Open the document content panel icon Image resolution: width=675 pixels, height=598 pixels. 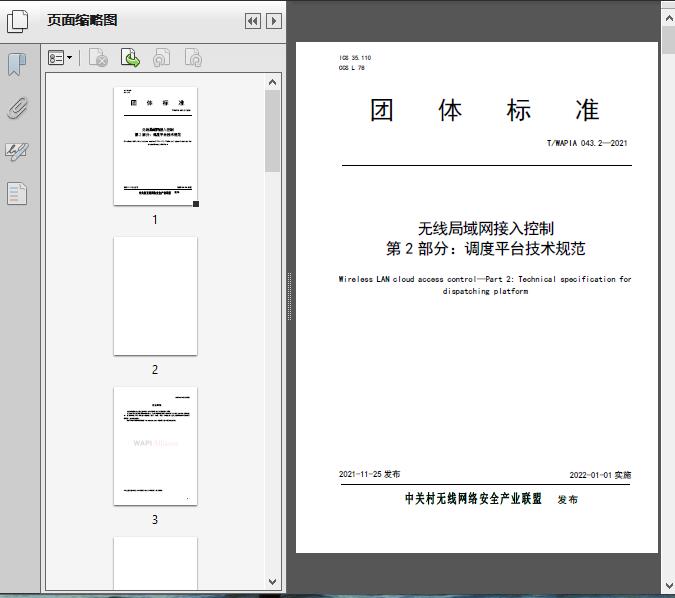tap(17, 193)
